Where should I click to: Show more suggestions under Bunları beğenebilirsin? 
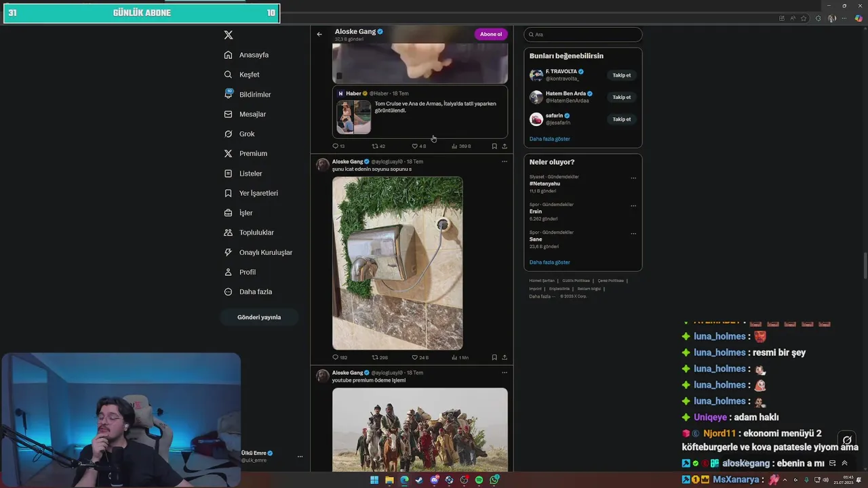click(550, 139)
